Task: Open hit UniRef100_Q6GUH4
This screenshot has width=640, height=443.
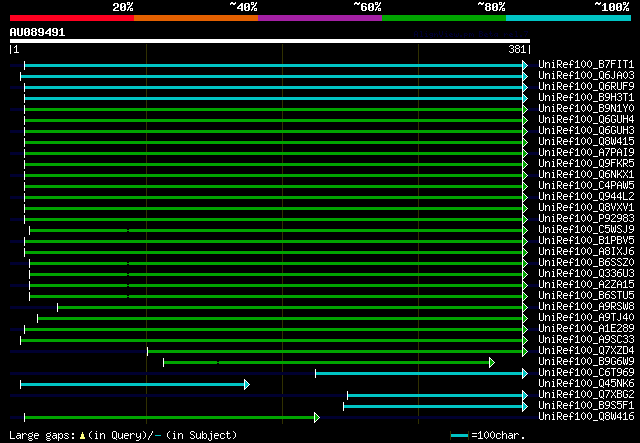Action: (586, 120)
